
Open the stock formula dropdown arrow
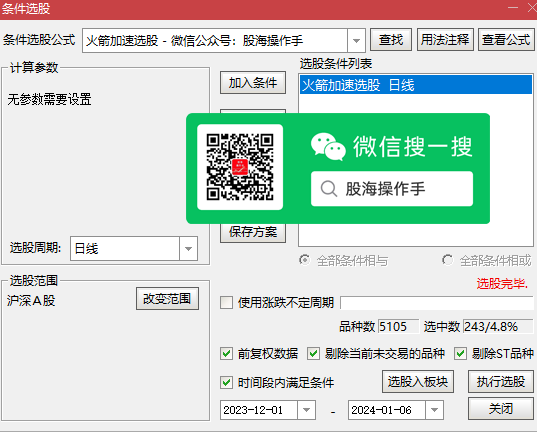click(x=356, y=40)
